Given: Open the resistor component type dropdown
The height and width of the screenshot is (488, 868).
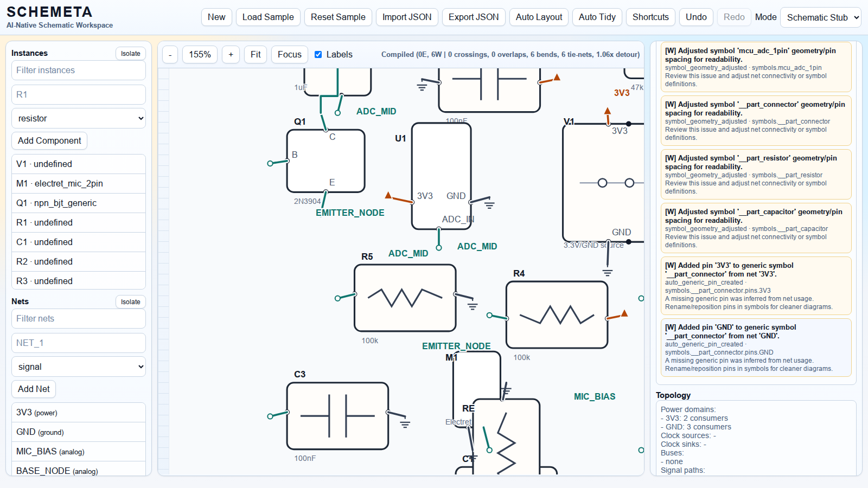Looking at the screenshot, I should (x=79, y=118).
